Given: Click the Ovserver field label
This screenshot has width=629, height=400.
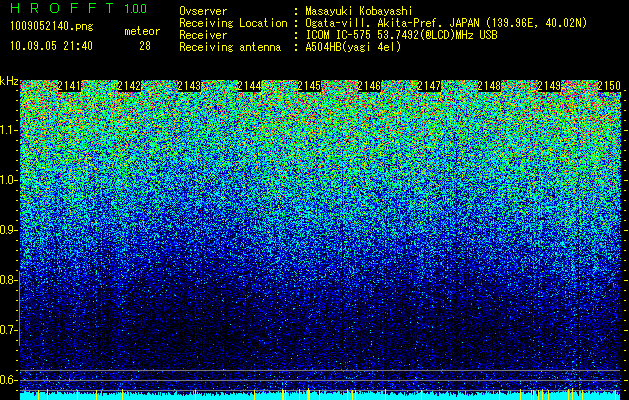Looking at the screenshot, I should click(203, 11).
